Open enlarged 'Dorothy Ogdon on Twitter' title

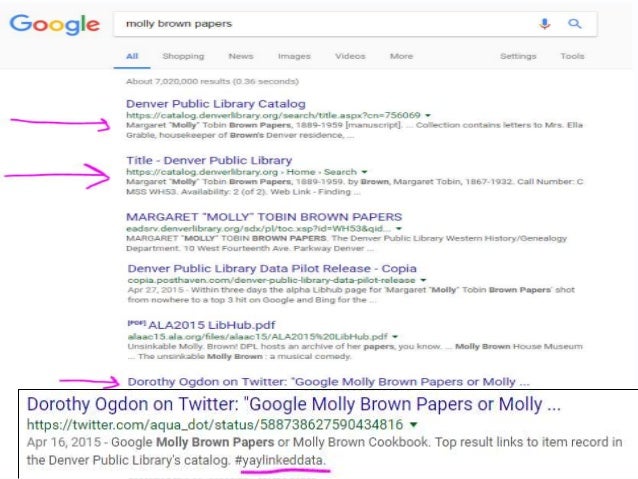[x=294, y=405]
